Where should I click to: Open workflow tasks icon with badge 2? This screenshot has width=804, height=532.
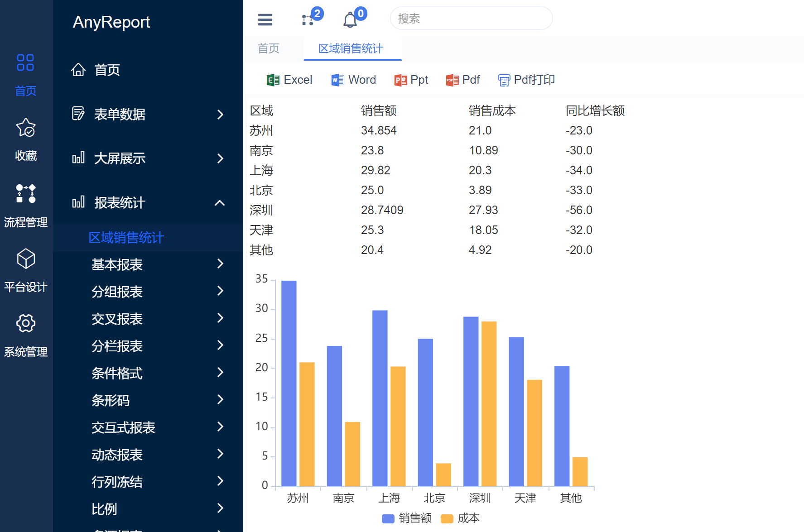pos(308,20)
